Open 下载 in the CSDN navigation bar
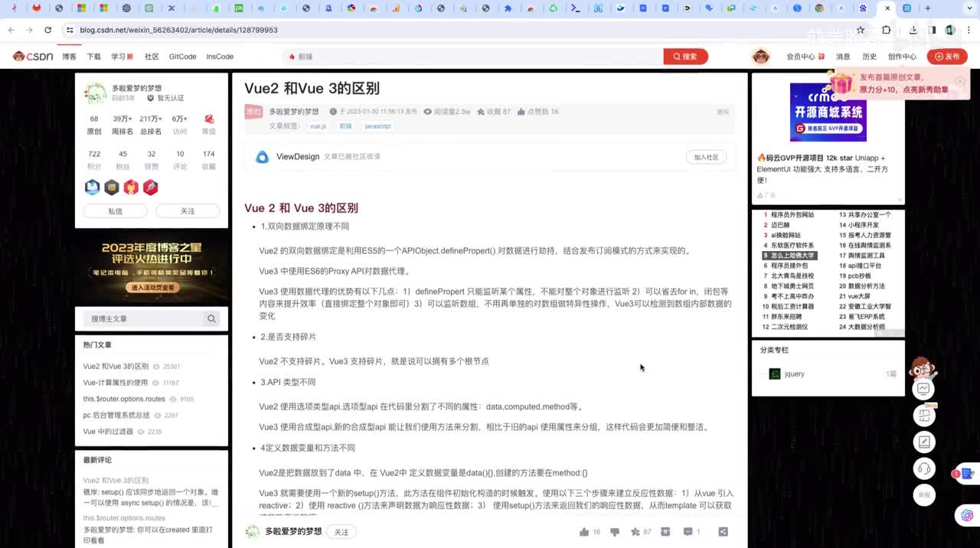980x548 pixels. click(x=93, y=57)
